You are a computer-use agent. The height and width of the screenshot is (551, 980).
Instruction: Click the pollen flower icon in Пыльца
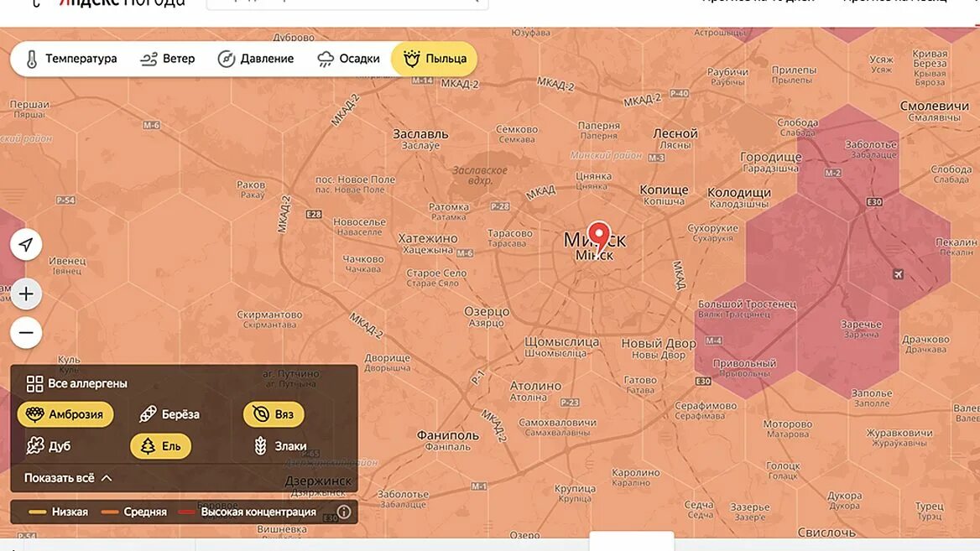411,59
